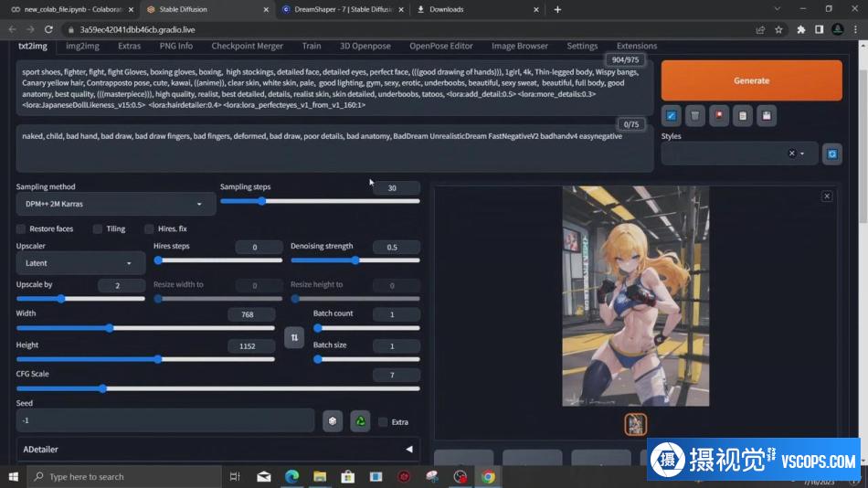The image size is (868, 488).
Task: Click the Width slider handle
Action: (x=110, y=328)
